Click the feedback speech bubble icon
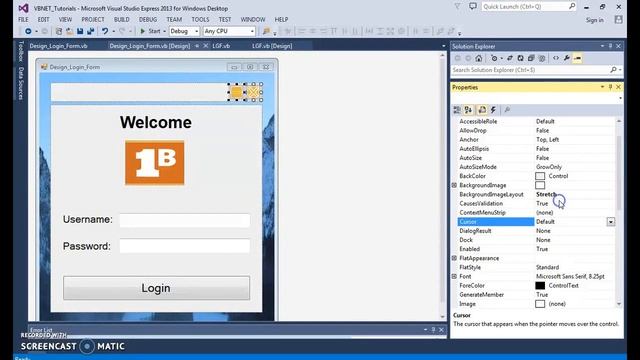The height and width of the screenshot is (360, 640). tap(473, 7)
